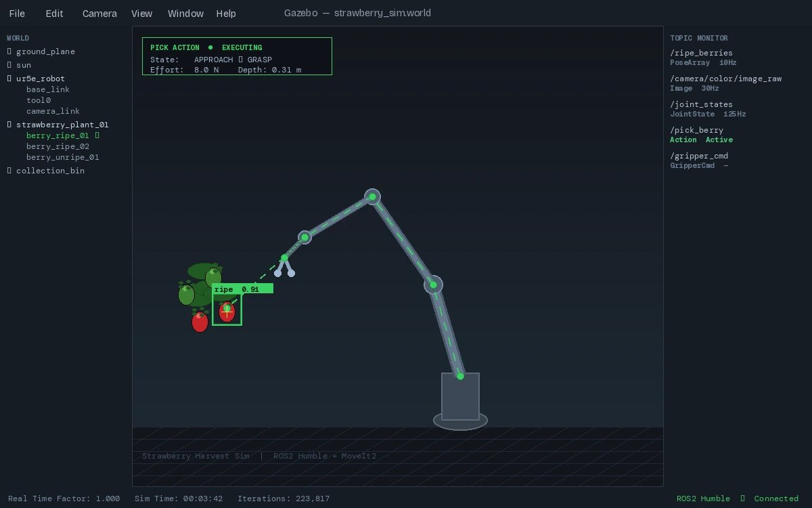Open the Window menu

(185, 14)
